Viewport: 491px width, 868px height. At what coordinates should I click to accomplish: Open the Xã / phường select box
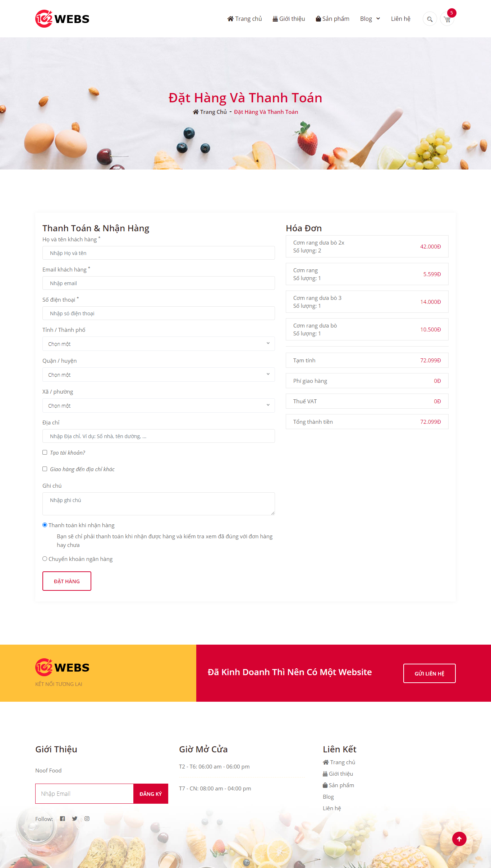point(159,405)
